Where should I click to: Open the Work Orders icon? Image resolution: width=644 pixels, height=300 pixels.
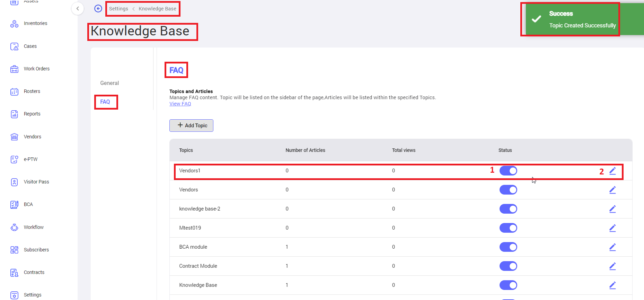(x=14, y=69)
